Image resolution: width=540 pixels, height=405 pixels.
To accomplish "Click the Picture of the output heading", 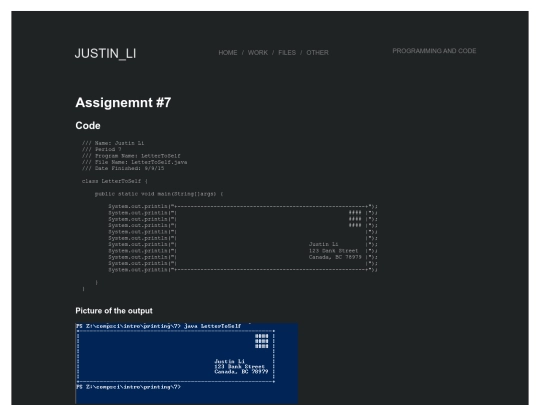I will coord(114,311).
